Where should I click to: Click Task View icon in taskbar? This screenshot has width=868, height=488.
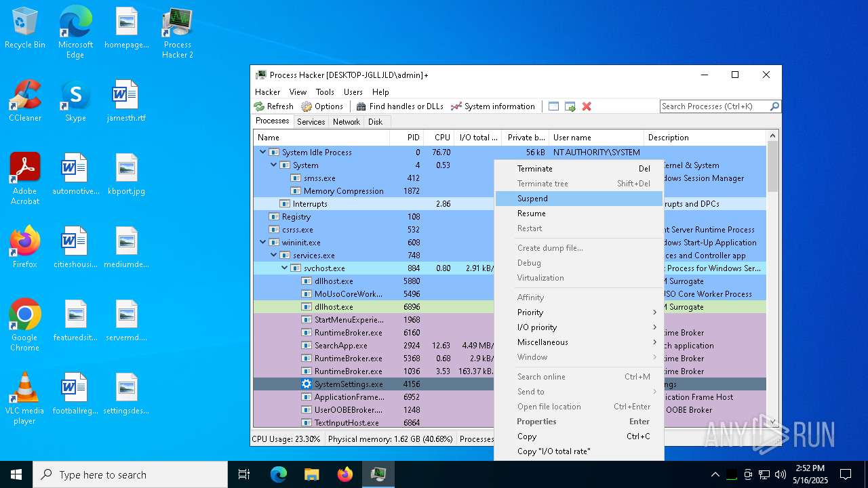(x=244, y=474)
